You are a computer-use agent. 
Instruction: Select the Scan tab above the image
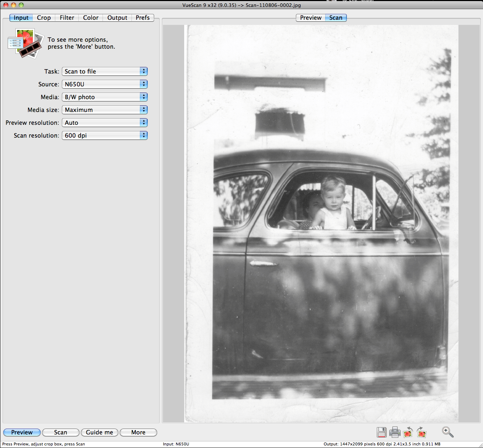[336, 18]
